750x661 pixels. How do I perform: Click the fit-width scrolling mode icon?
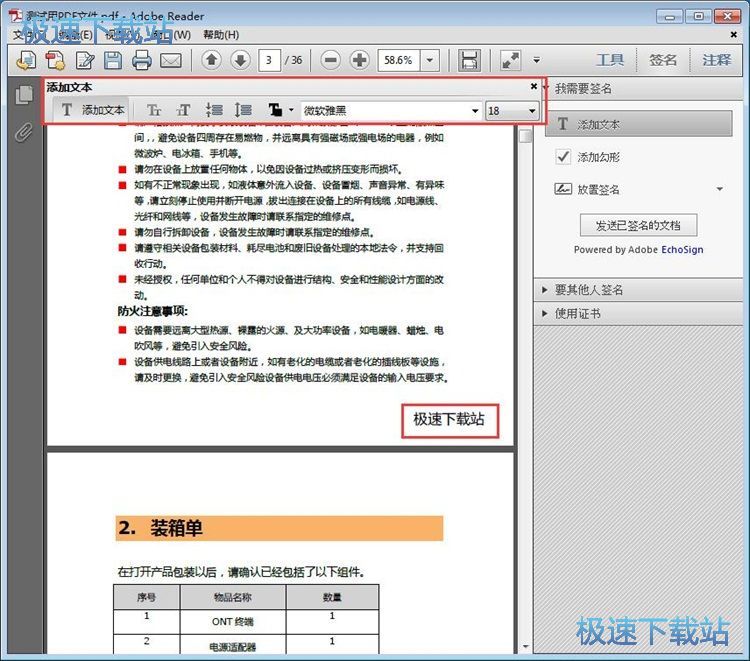pos(469,60)
